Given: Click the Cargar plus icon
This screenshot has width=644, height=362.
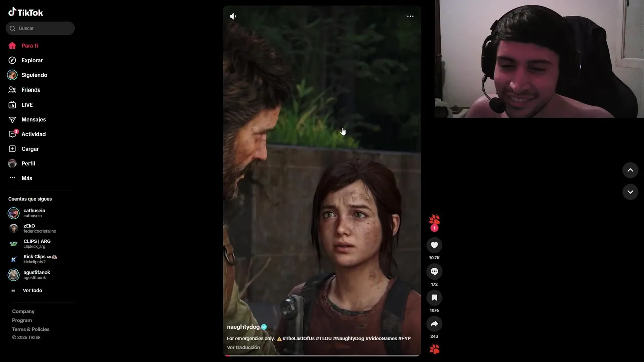Looking at the screenshot, I should pyautogui.click(x=12, y=149).
